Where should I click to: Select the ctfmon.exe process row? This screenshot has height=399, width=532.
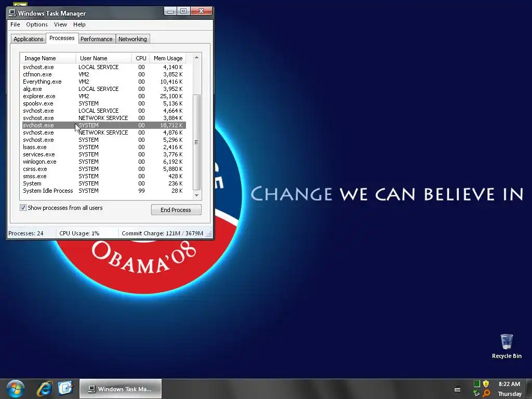[x=104, y=74]
